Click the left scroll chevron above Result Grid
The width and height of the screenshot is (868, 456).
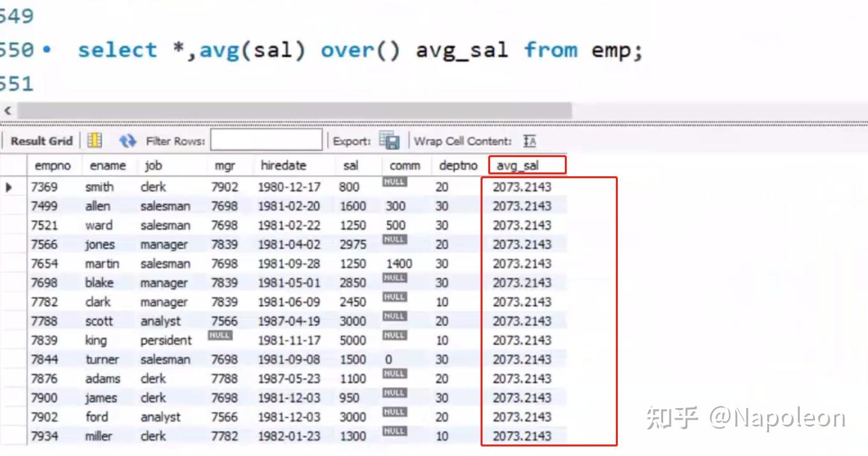[7, 110]
